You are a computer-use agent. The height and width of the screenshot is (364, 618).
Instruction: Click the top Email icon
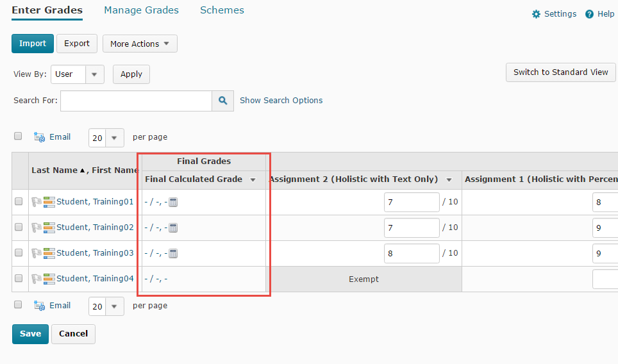(40, 137)
